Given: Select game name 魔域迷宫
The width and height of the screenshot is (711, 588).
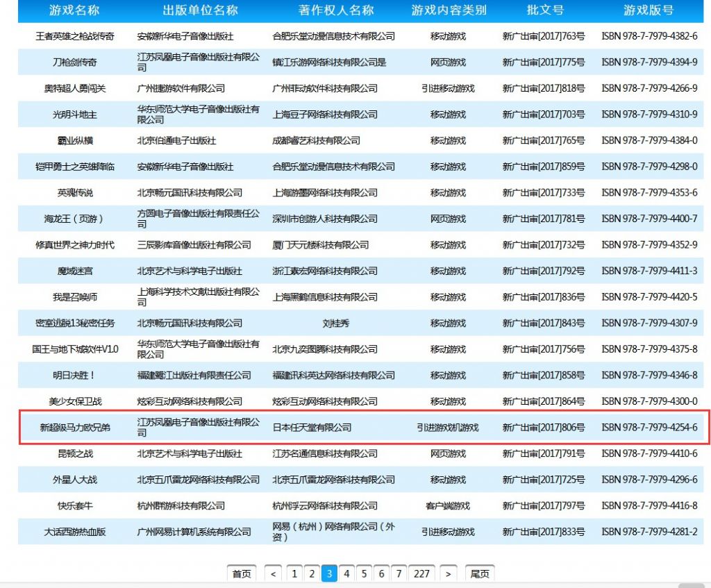Looking at the screenshot, I should (x=75, y=271).
